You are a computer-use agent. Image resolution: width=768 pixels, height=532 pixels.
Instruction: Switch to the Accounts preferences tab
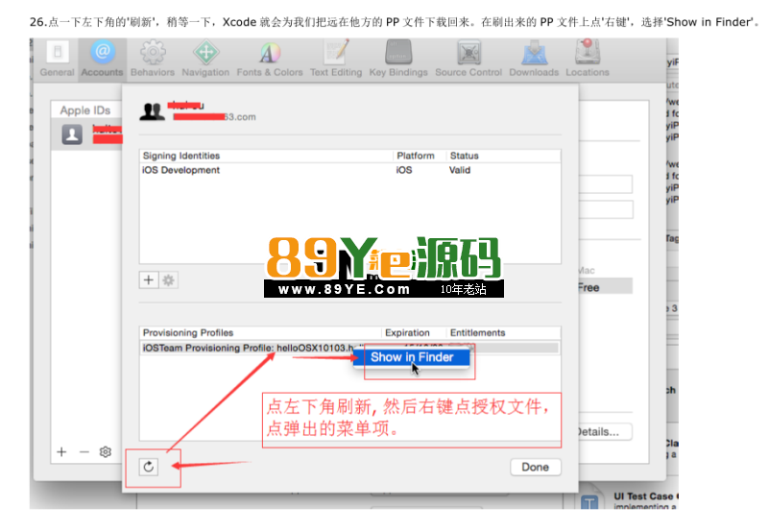click(103, 60)
